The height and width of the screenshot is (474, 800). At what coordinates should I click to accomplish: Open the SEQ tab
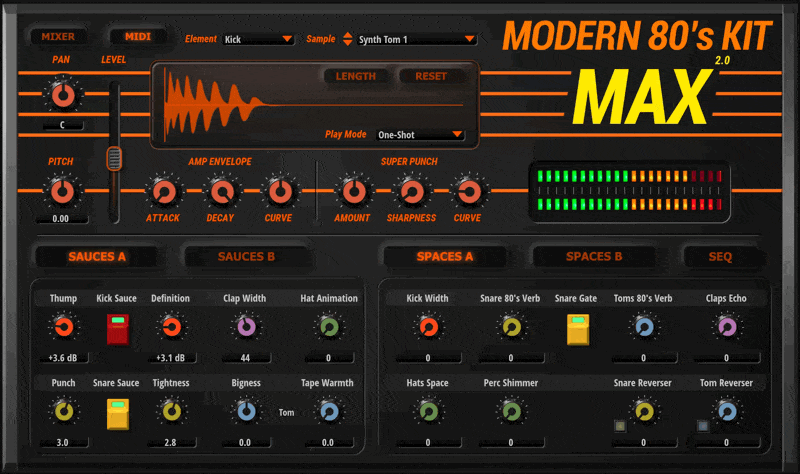point(720,256)
